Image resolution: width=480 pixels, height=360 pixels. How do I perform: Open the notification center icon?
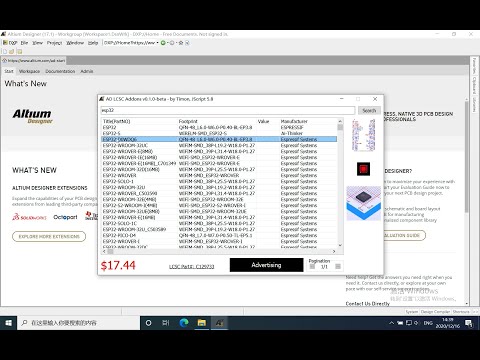click(x=469, y=323)
